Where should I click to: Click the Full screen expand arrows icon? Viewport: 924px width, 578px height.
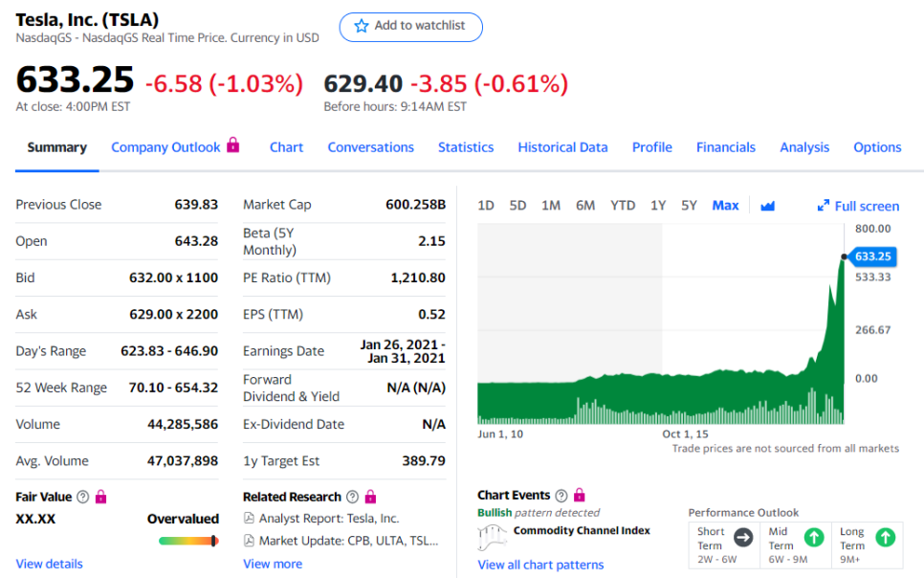(824, 205)
